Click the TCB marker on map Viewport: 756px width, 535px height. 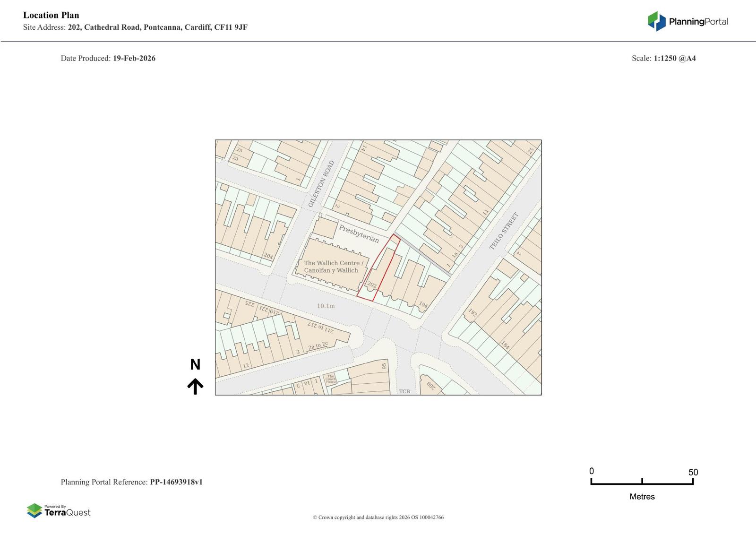point(404,391)
